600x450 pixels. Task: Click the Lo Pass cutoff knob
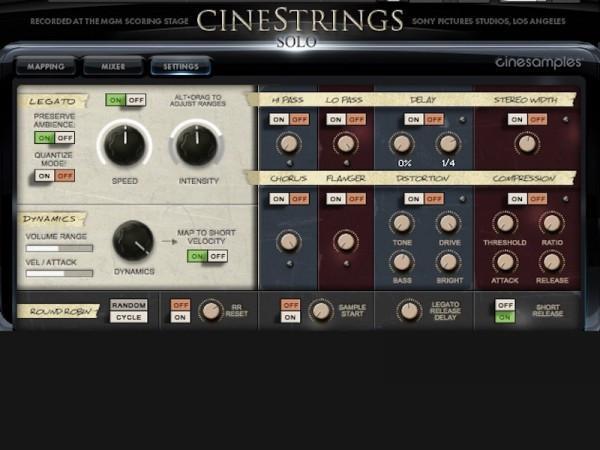346,144
